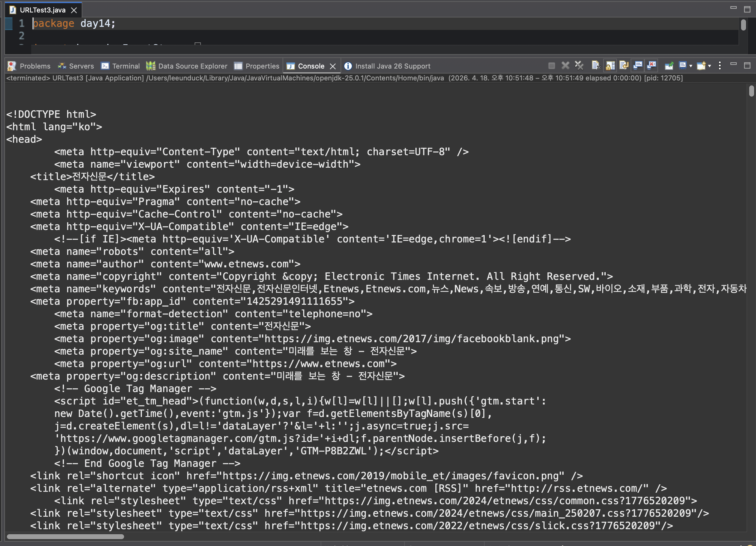Toggle show console on standard error change
The width and height of the screenshot is (756, 546).
coord(652,65)
